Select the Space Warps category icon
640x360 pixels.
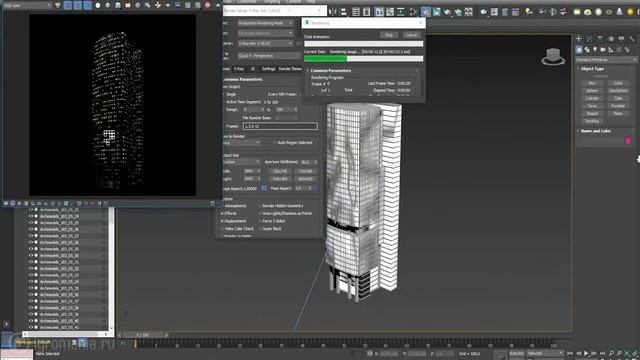(x=619, y=50)
